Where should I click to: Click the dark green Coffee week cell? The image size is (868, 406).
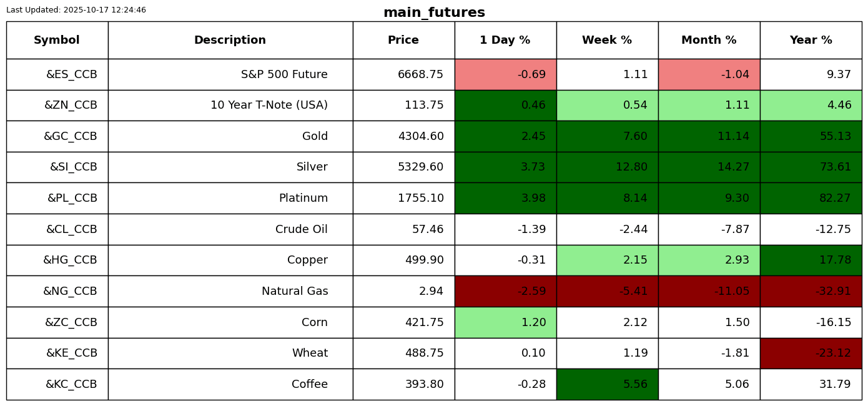tap(607, 384)
